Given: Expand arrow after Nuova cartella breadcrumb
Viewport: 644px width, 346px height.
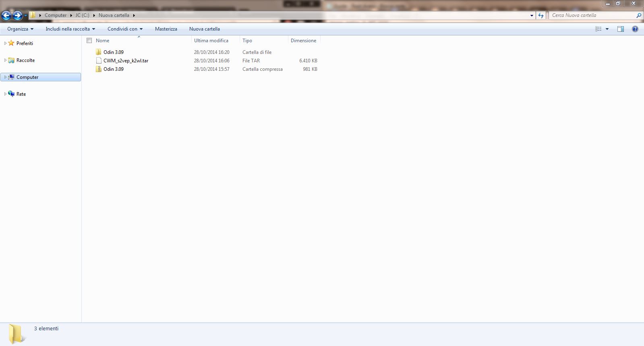Looking at the screenshot, I should click(x=134, y=15).
